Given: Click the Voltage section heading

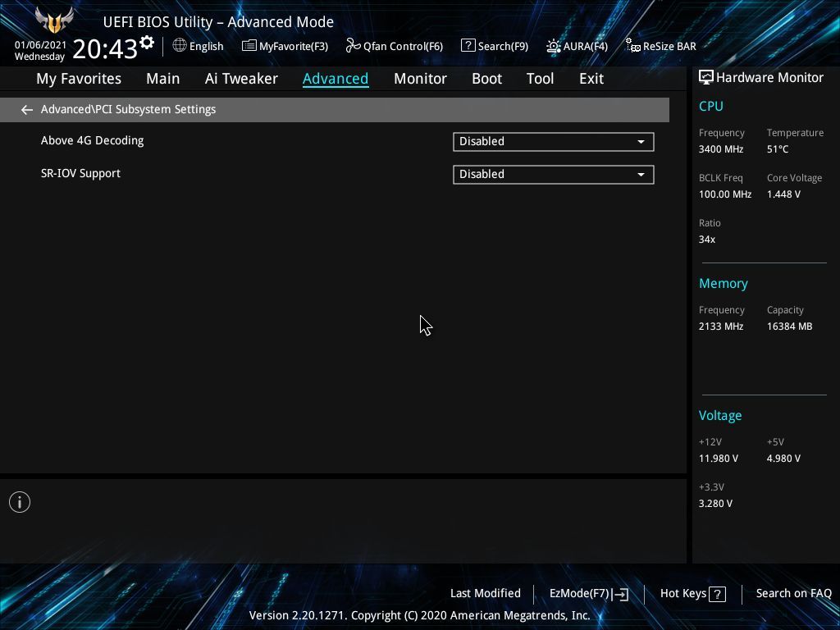Looking at the screenshot, I should 720,416.
